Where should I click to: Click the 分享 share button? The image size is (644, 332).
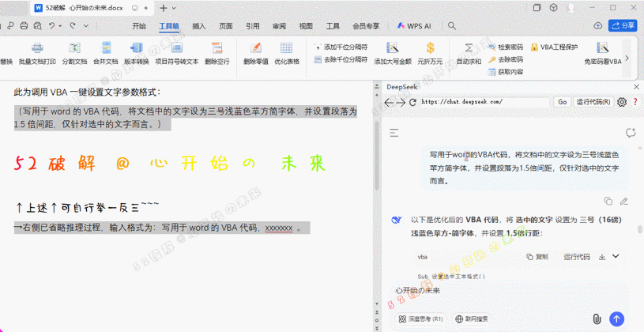tap(623, 25)
